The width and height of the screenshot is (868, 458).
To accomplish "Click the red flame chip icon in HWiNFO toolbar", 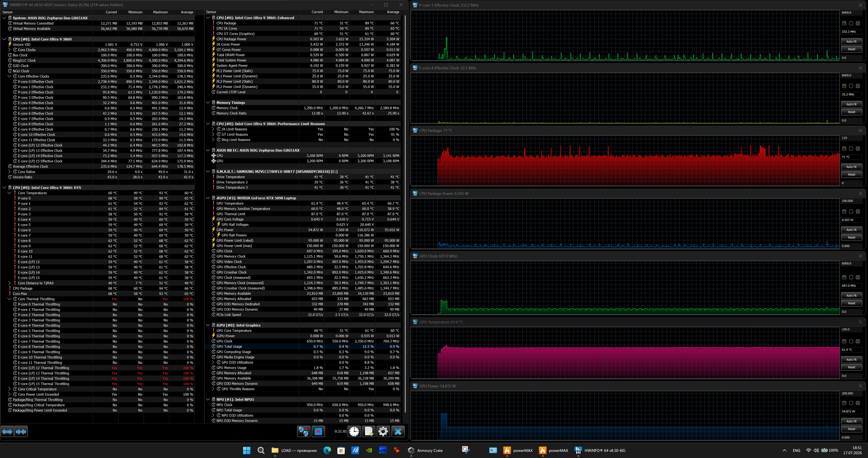I will (318, 431).
